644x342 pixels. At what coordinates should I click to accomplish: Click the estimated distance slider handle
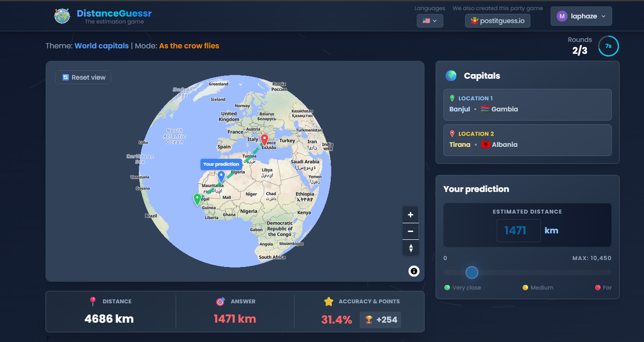[472, 272]
